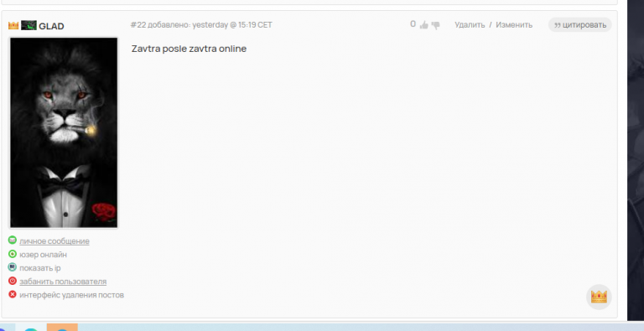
Task: Click the thumbs-down dislike icon
Action: pyautogui.click(x=435, y=25)
